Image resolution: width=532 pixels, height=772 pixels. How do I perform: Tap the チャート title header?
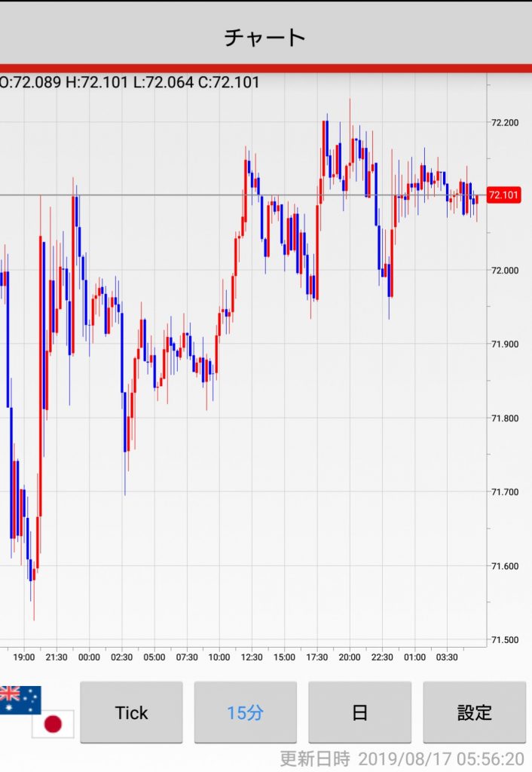[265, 37]
